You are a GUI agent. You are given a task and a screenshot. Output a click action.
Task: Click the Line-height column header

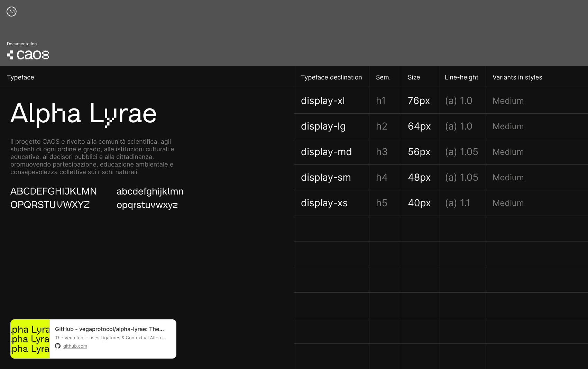(461, 77)
